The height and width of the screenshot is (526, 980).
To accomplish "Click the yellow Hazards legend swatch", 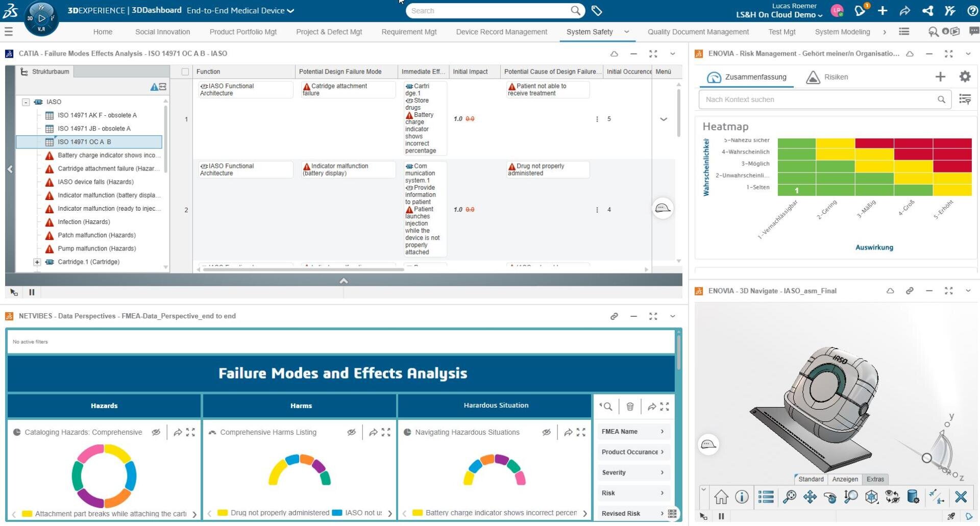I will coord(27,514).
